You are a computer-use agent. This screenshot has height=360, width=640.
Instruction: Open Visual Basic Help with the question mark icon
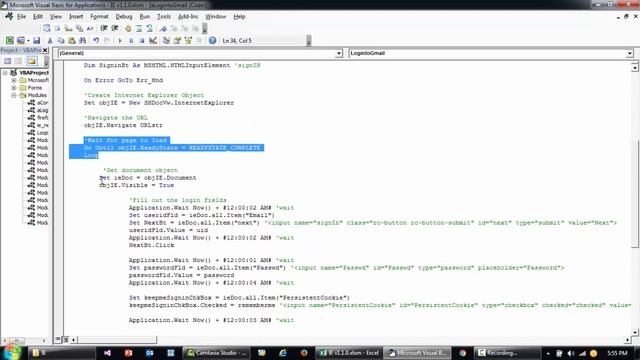(212, 40)
